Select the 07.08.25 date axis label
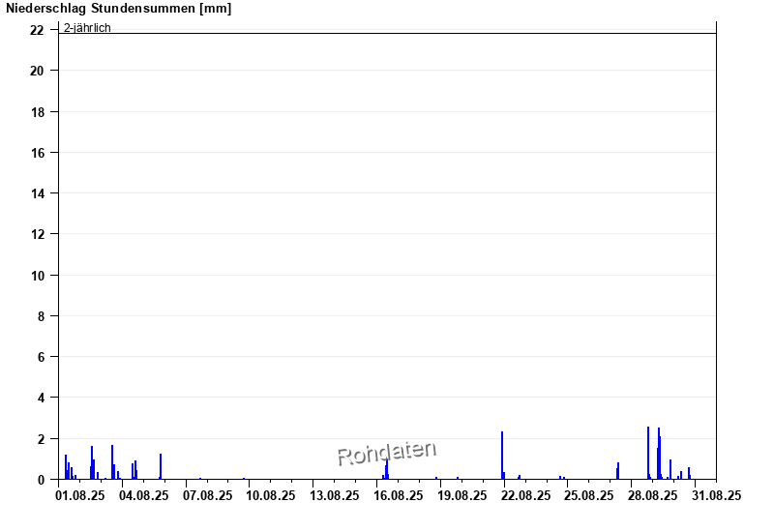 point(208,495)
